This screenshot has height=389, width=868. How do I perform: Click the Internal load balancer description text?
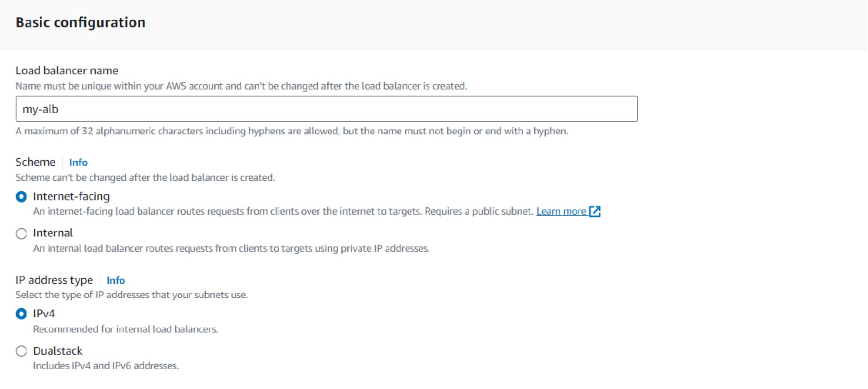click(231, 248)
